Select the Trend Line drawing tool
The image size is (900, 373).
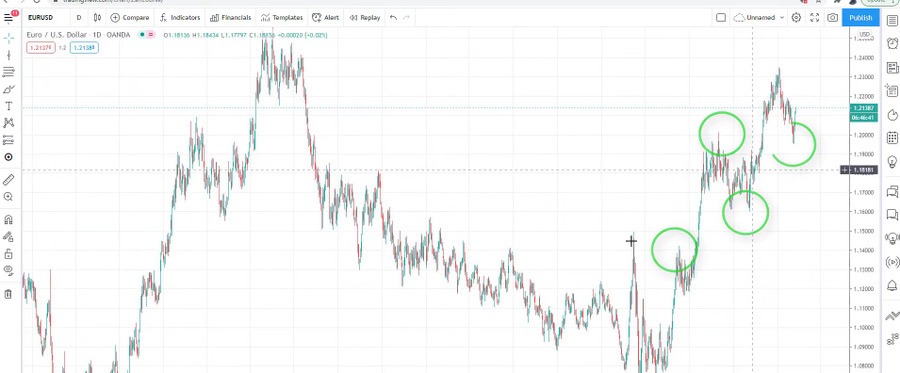(9, 55)
